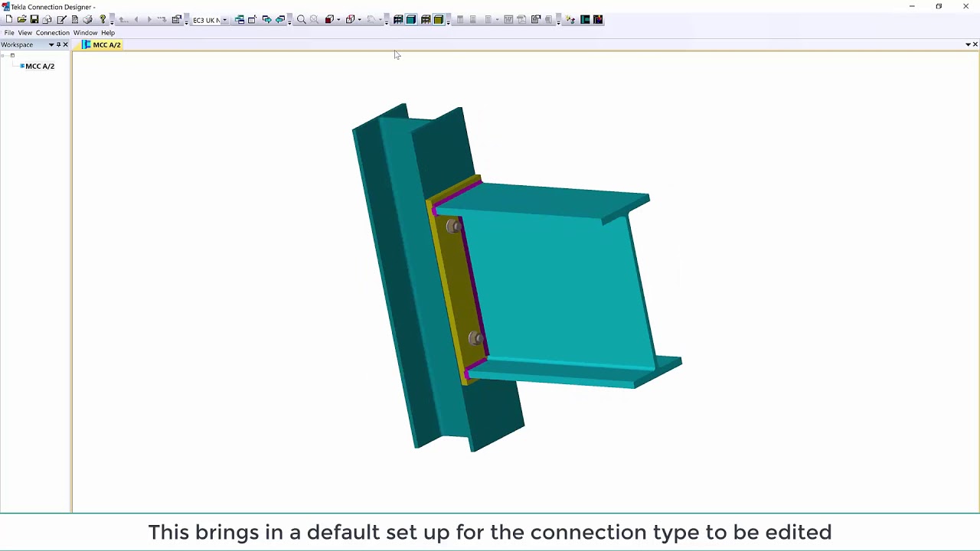This screenshot has width=980, height=551.
Task: Open the Workspace panel options arrow
Action: pos(51,44)
